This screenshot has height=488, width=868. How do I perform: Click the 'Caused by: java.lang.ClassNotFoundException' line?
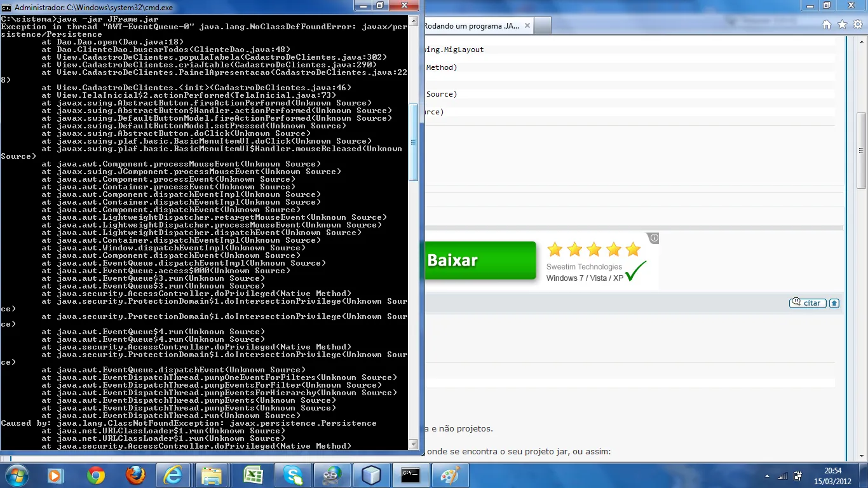point(189,423)
